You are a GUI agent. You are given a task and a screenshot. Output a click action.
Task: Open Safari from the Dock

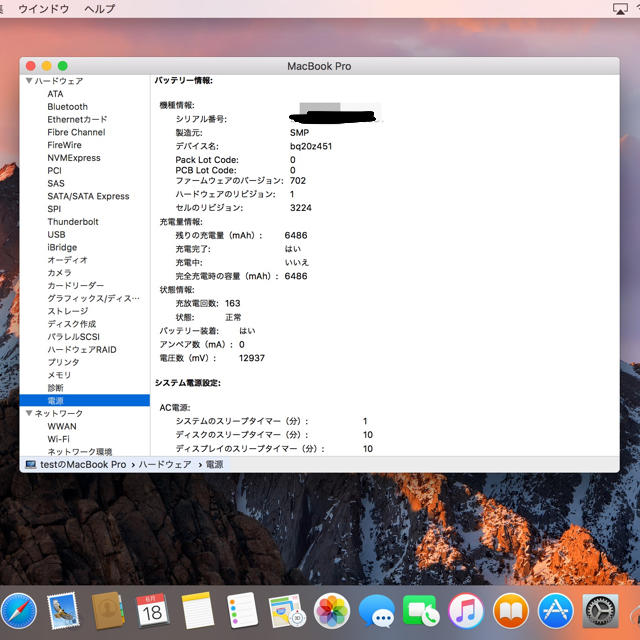point(18,611)
